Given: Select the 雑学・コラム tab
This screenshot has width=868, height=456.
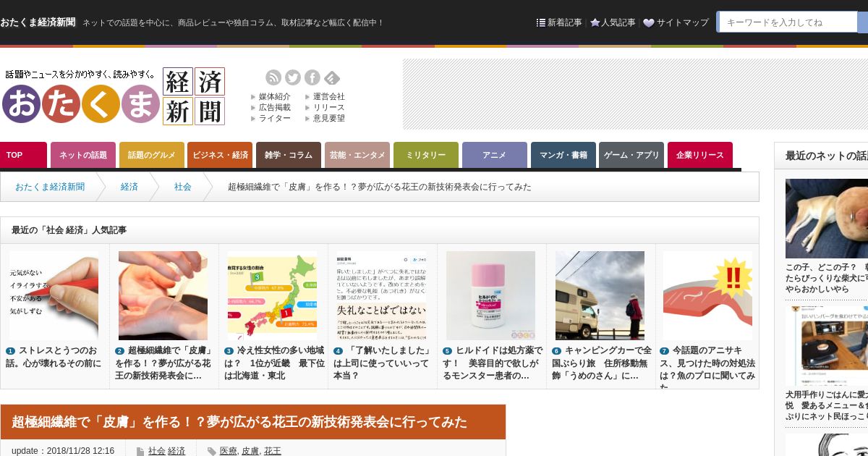Looking at the screenshot, I should coord(289,155).
